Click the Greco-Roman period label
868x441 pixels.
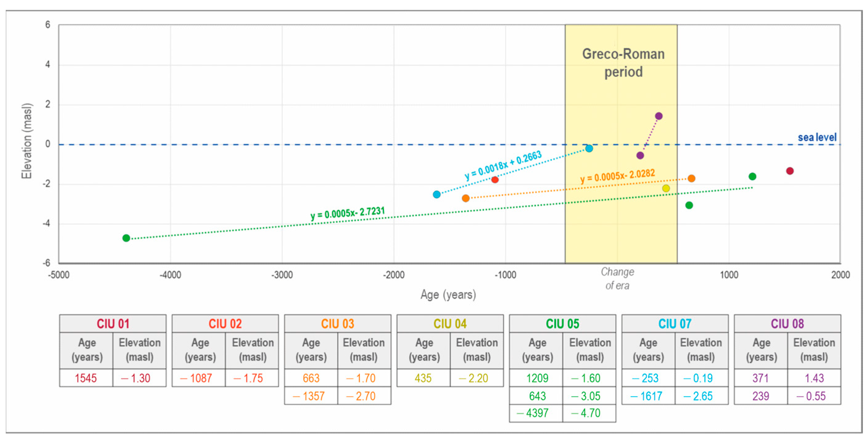(623, 63)
